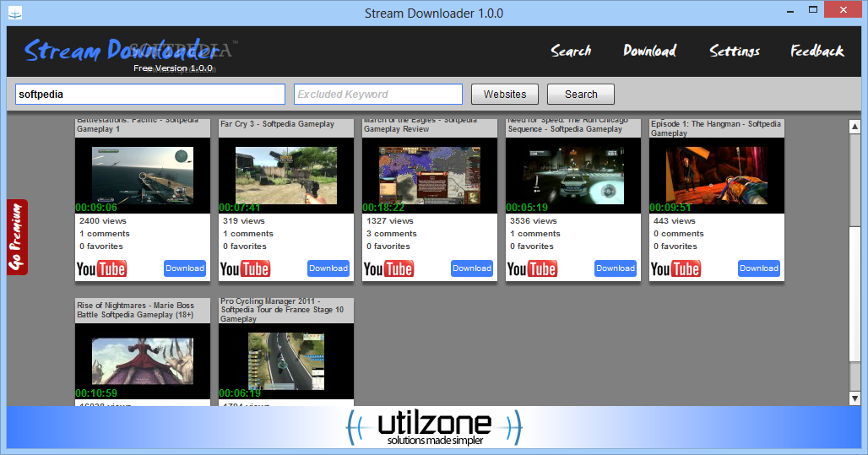Click '319 views' text
Image resolution: width=868 pixels, height=455 pixels.
(x=243, y=221)
